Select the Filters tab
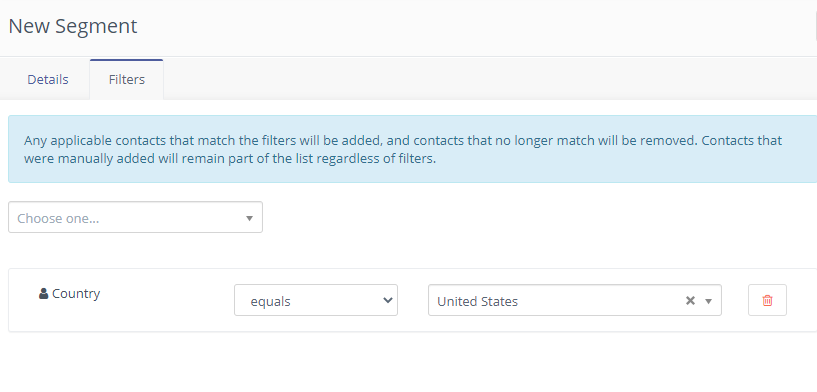The width and height of the screenshot is (817, 392). (x=127, y=79)
